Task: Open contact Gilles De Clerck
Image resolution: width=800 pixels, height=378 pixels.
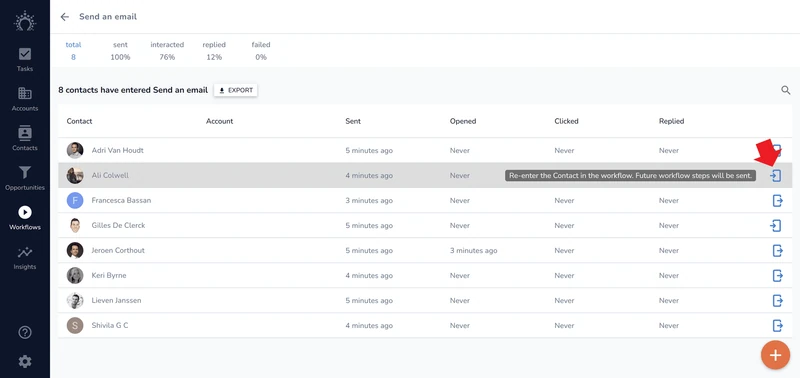Action: pos(118,225)
